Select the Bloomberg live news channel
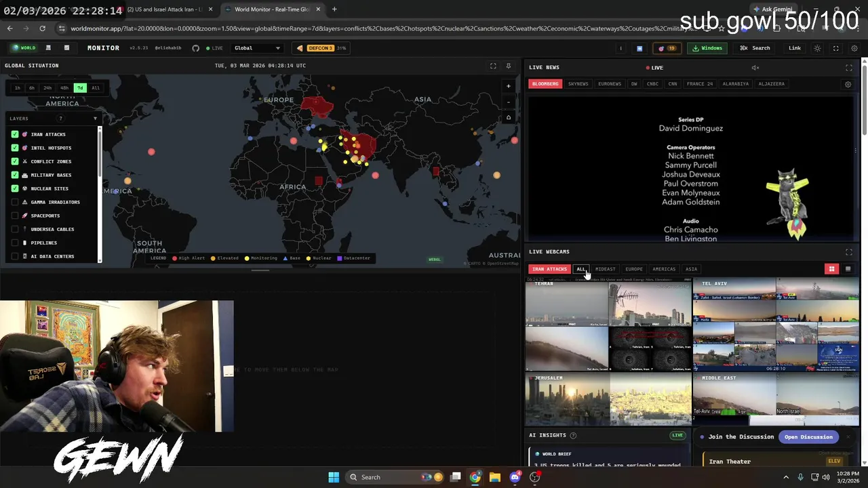Image resolution: width=868 pixels, height=488 pixels. (545, 84)
